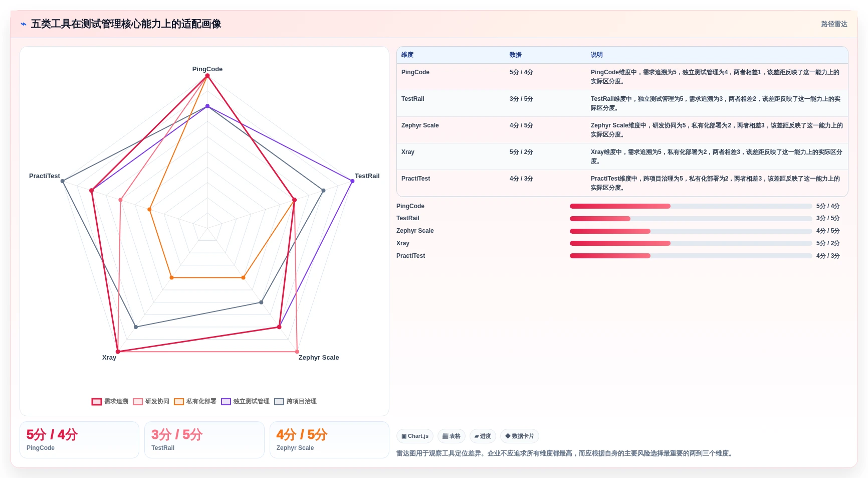Click the radar chart footnote text
Image resolution: width=868 pixels, height=478 pixels.
[x=565, y=453]
